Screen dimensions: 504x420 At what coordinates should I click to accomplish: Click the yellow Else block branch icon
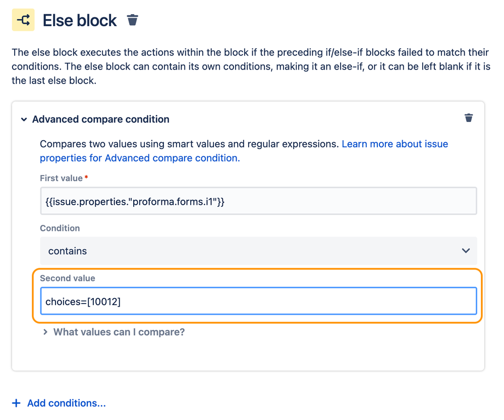[23, 20]
